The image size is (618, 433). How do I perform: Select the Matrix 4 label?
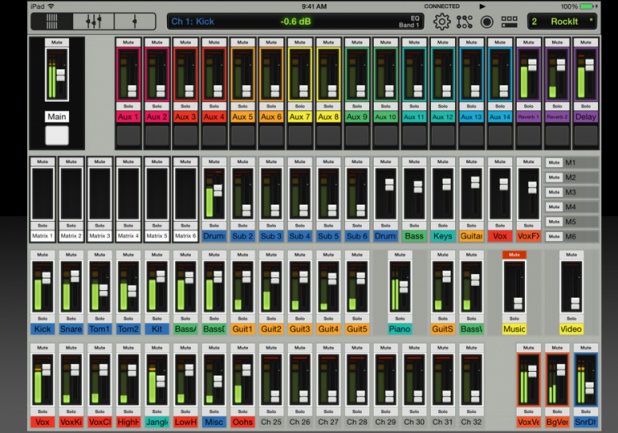point(128,236)
